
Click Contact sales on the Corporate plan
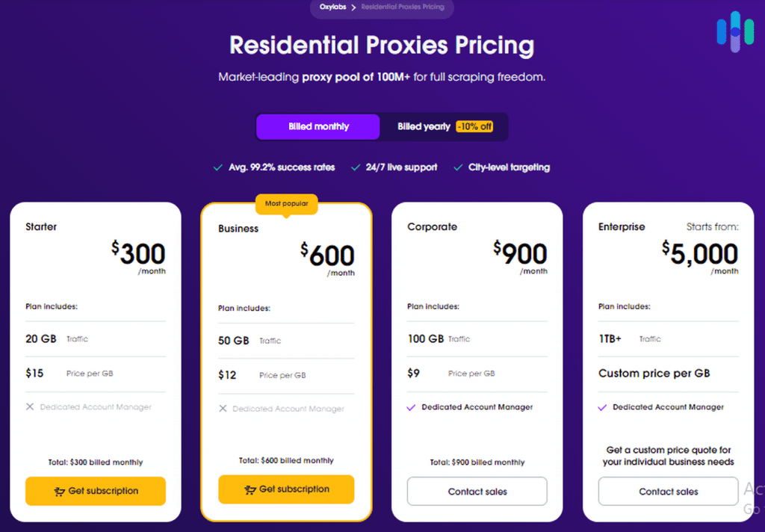point(477,491)
